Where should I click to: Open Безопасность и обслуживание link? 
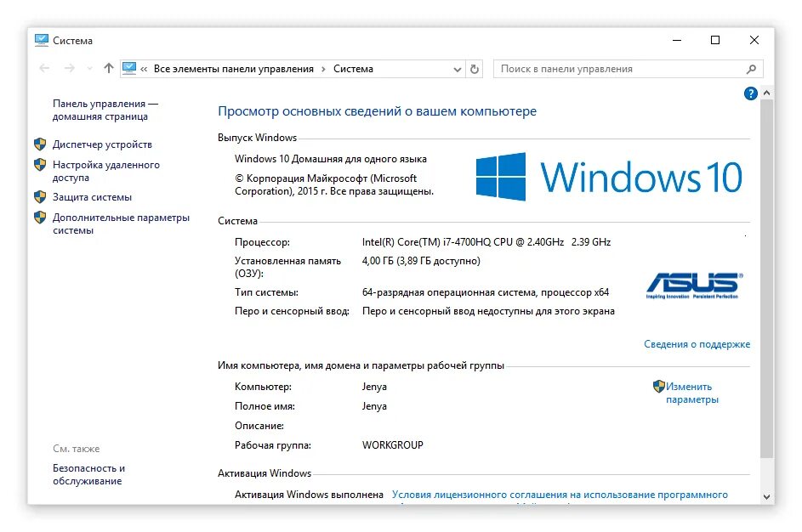(88, 474)
